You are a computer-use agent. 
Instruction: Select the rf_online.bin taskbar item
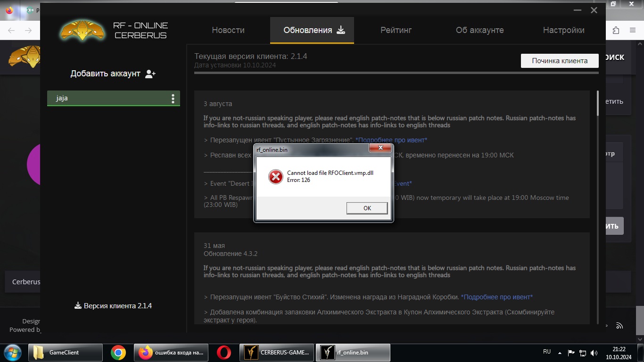pos(353,352)
